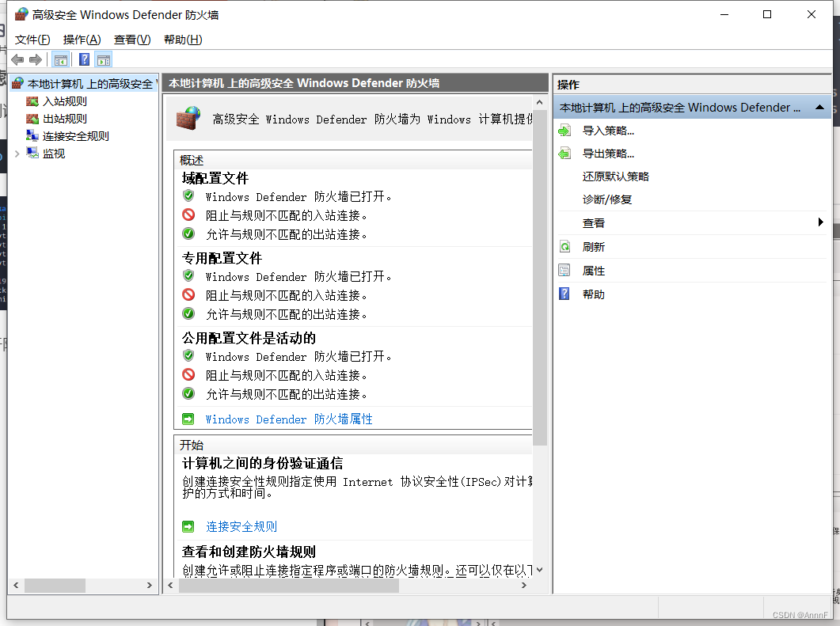
Task: Select 入站规则 in the tree
Action: tap(65, 101)
